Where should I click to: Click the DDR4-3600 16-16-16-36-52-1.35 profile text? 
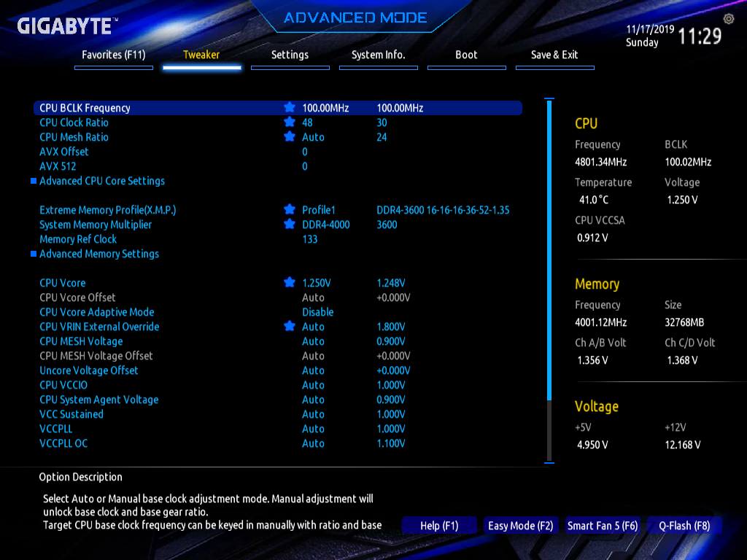click(443, 210)
